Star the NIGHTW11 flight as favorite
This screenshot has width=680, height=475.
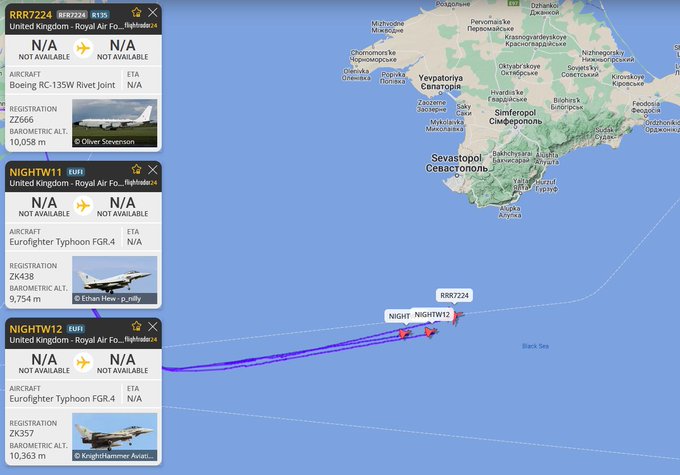click(137, 169)
